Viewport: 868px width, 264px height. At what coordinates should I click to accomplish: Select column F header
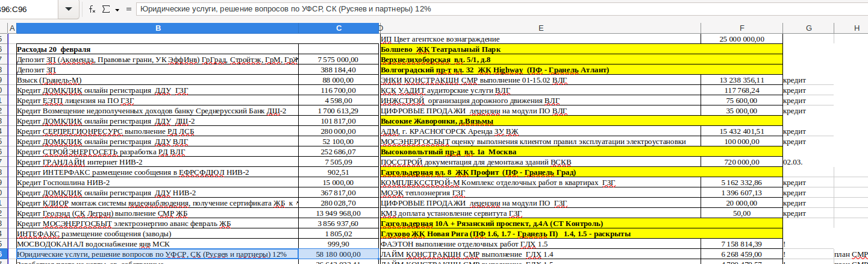(x=742, y=28)
